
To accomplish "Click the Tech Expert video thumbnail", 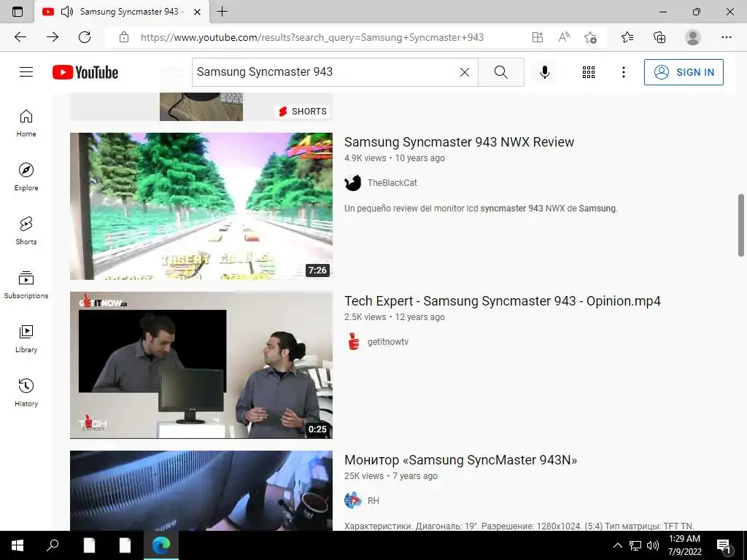I will tap(201, 365).
